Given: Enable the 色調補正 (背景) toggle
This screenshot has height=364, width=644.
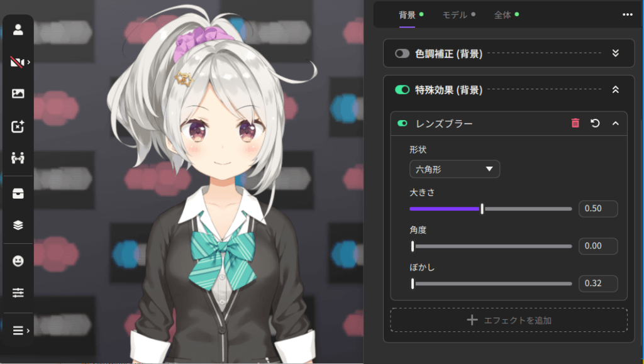Looking at the screenshot, I should coord(402,54).
